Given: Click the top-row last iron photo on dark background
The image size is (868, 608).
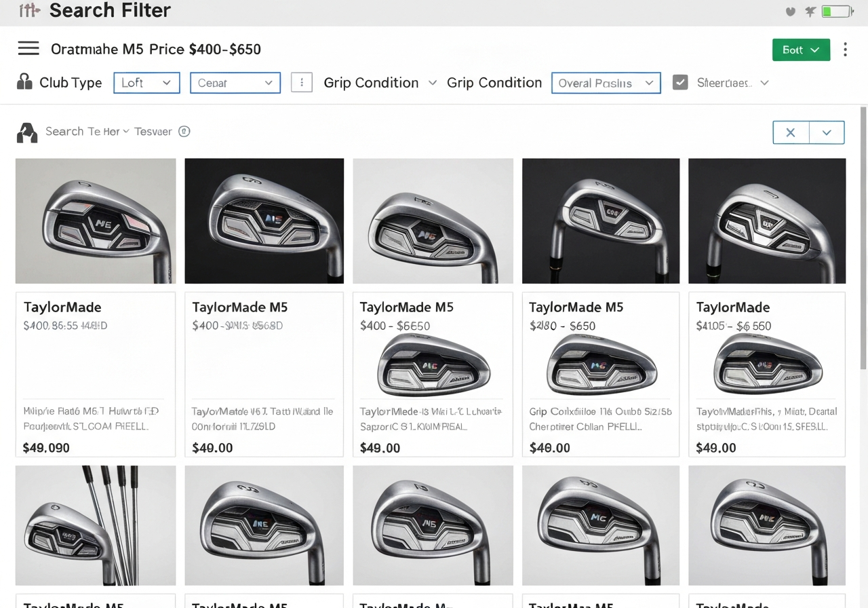Looking at the screenshot, I should click(767, 221).
